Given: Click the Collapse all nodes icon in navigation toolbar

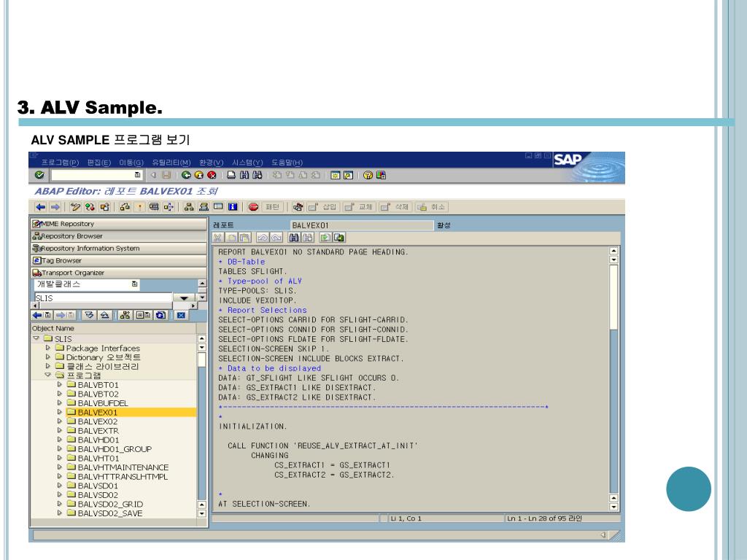Looking at the screenshot, I should click(104, 315).
